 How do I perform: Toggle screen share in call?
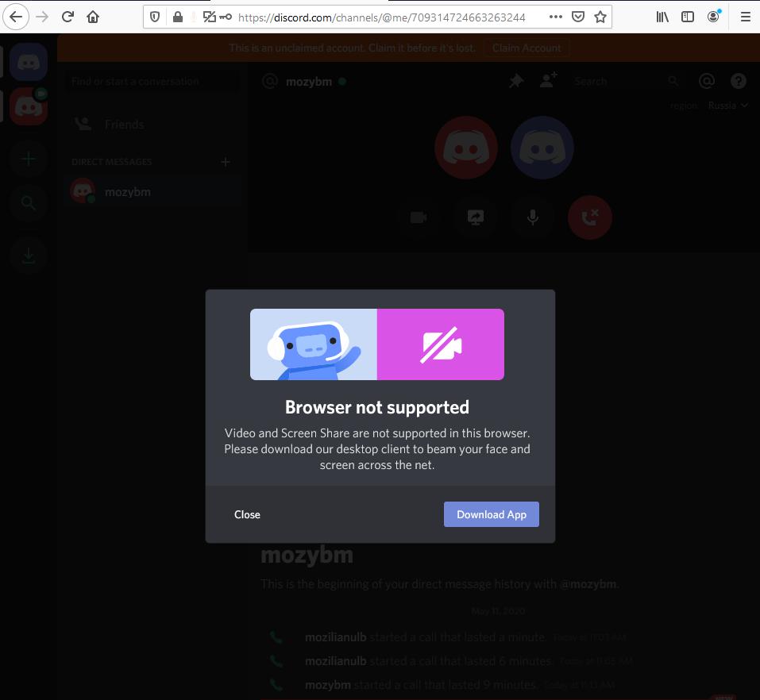pos(476,217)
